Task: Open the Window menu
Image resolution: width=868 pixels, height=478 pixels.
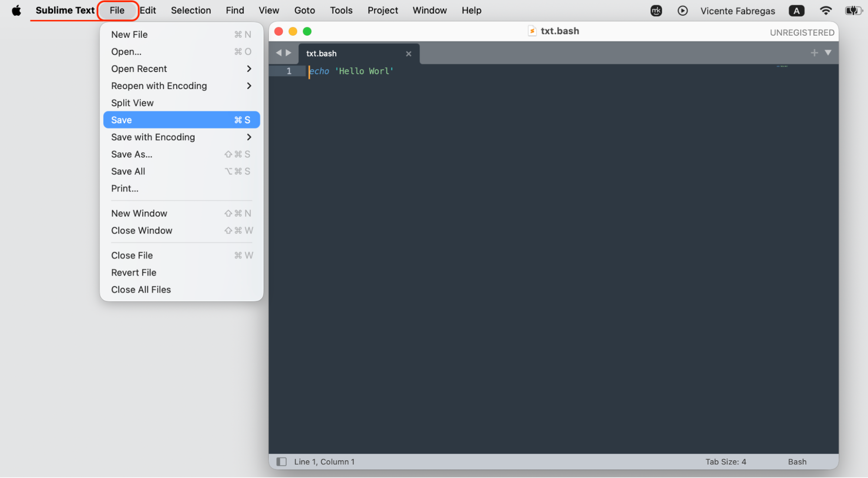Action: pos(429,10)
